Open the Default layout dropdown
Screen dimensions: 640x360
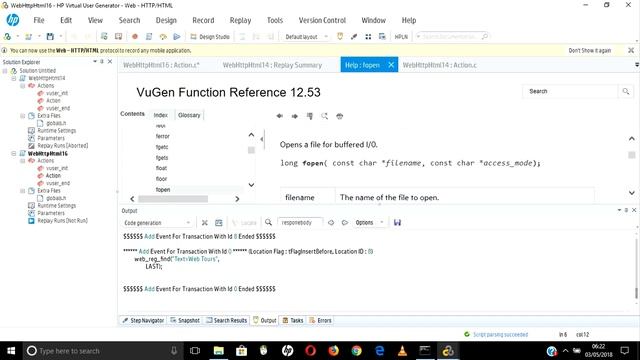307,37
